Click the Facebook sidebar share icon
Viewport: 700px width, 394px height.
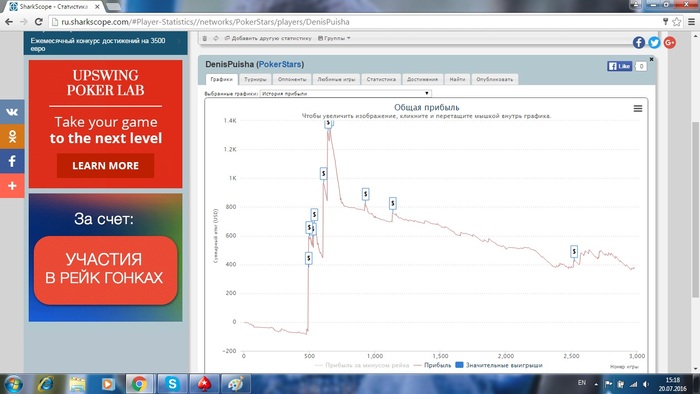tap(12, 161)
